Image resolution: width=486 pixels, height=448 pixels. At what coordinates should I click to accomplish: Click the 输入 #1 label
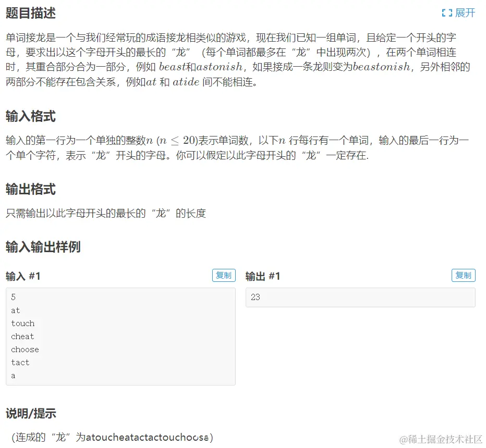coord(23,276)
